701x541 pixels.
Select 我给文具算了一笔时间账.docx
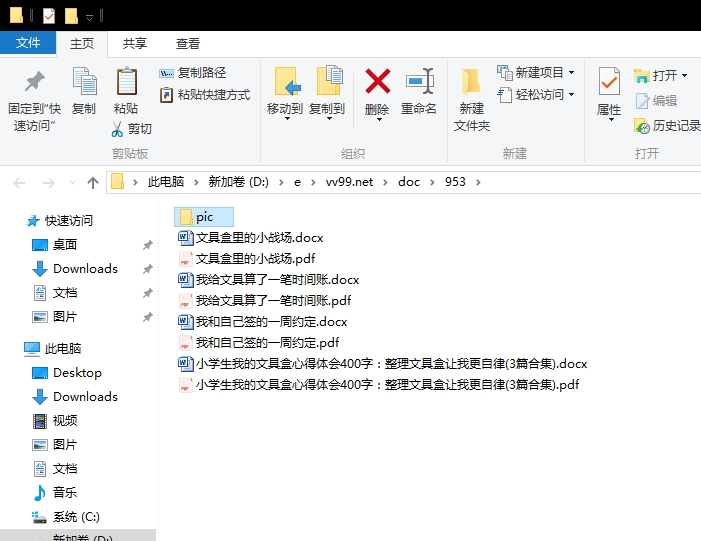pyautogui.click(x=269, y=279)
